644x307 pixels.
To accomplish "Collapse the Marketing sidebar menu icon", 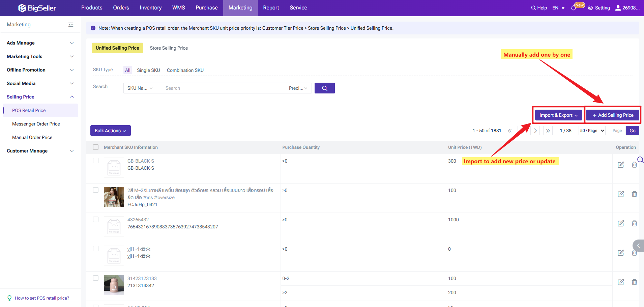I will [x=71, y=25].
